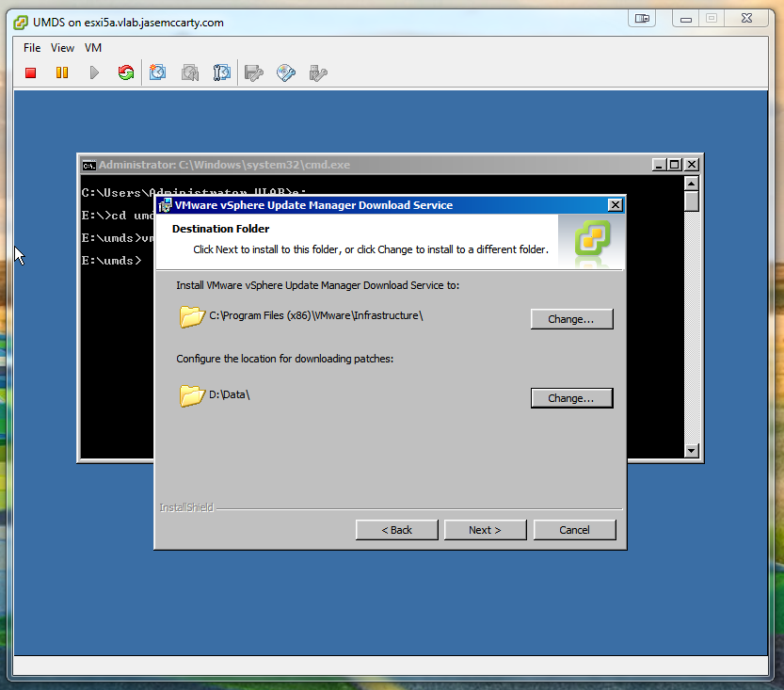
Task: Reset the virtual machine via the red-green arrow icon
Action: click(126, 73)
